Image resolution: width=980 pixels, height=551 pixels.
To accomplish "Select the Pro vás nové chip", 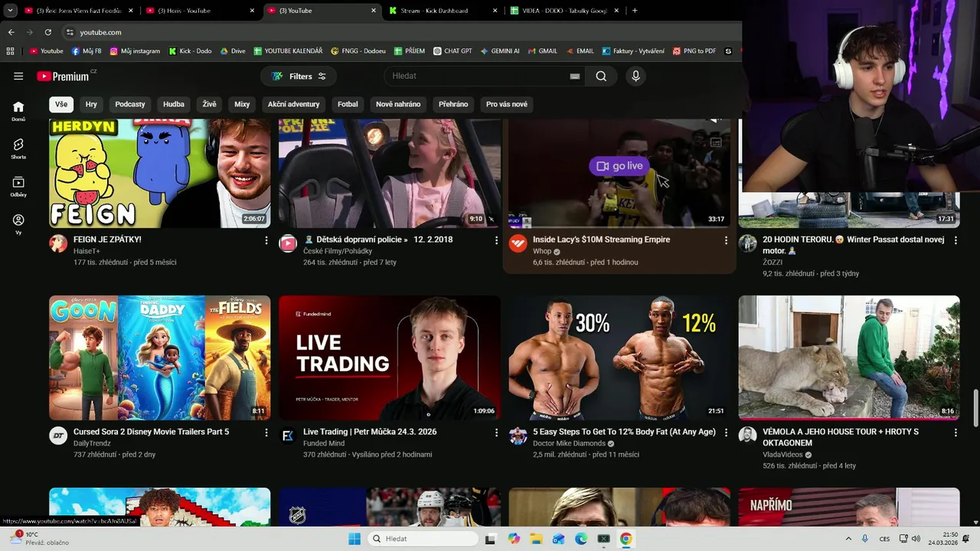I will pos(507,104).
